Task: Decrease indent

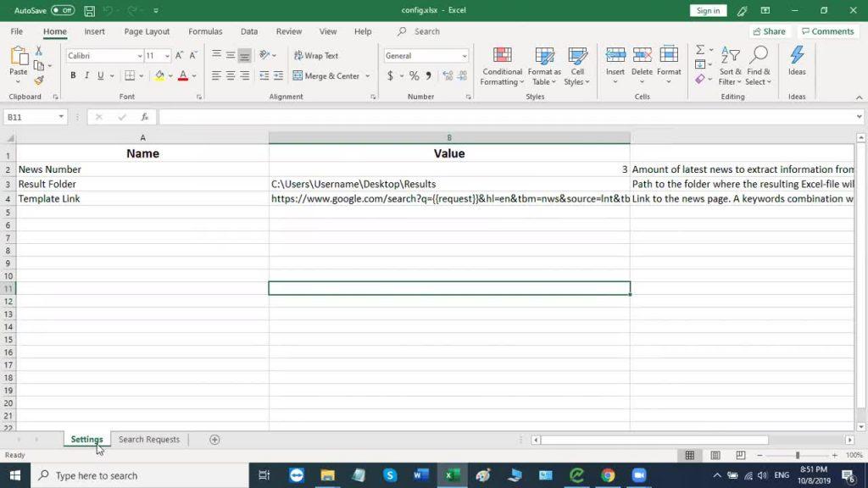Action: pyautogui.click(x=264, y=75)
